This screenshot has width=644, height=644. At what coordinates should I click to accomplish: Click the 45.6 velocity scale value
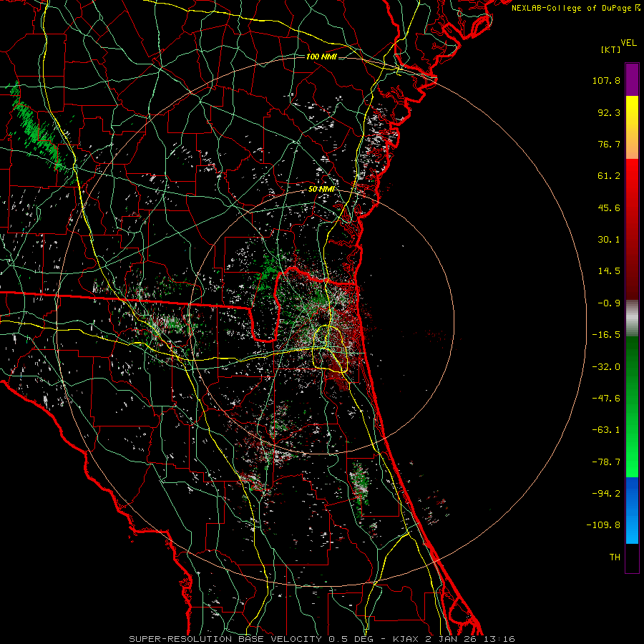[x=609, y=208]
